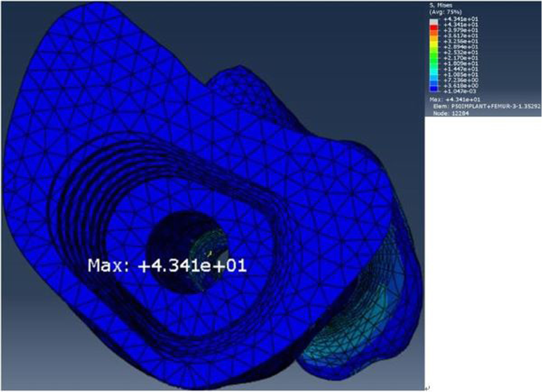
Task: Click the 'Node: 12204' legend line
Action: coord(451,113)
